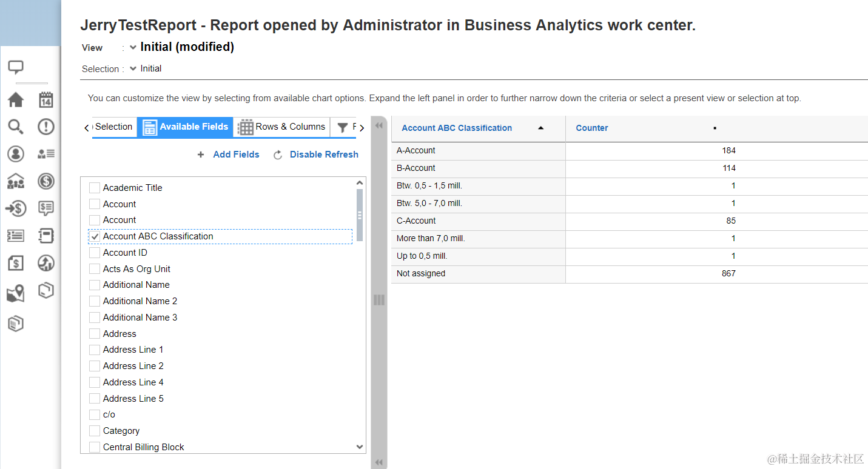
Task: Click the calendar icon in sidebar
Action: pyautogui.click(x=46, y=99)
